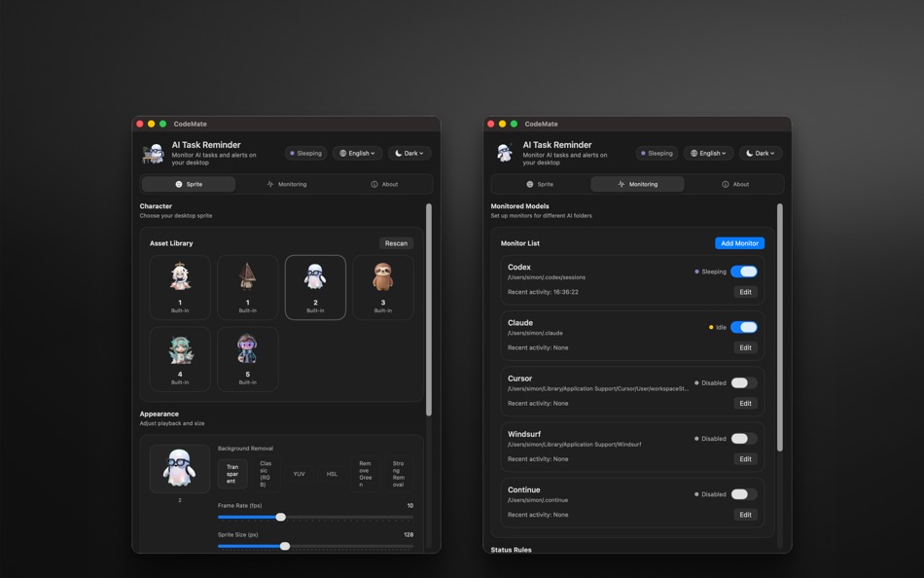
Task: Click the Disabled status indicator for Windsurf
Action: 710,439
